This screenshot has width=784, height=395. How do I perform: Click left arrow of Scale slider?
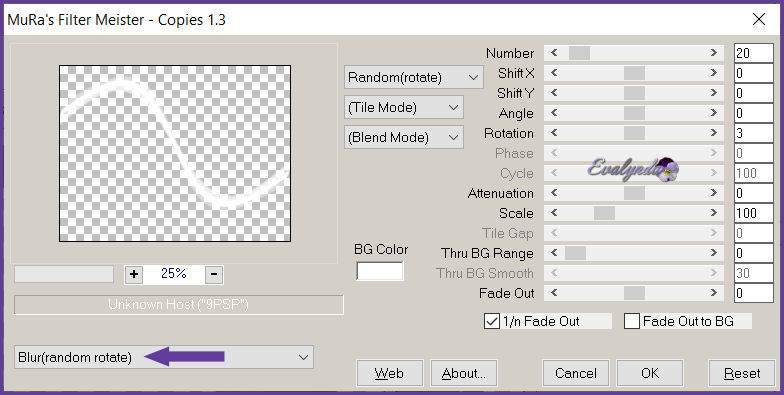click(554, 213)
